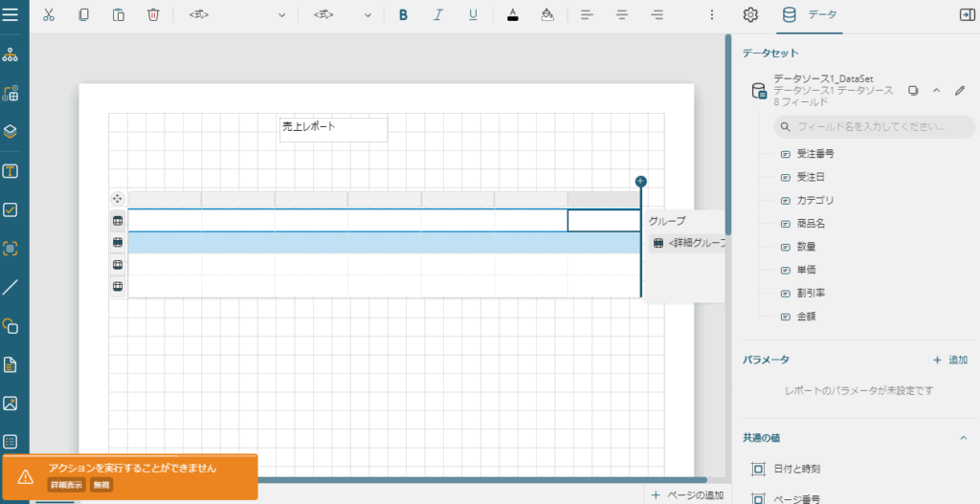This screenshot has height=504, width=980.
Task: Open the text color picker
Action: pyautogui.click(x=513, y=15)
